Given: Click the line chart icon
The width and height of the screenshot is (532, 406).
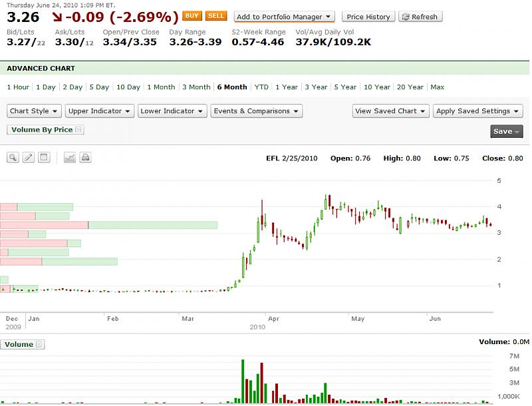Looking at the screenshot, I should (x=69, y=158).
